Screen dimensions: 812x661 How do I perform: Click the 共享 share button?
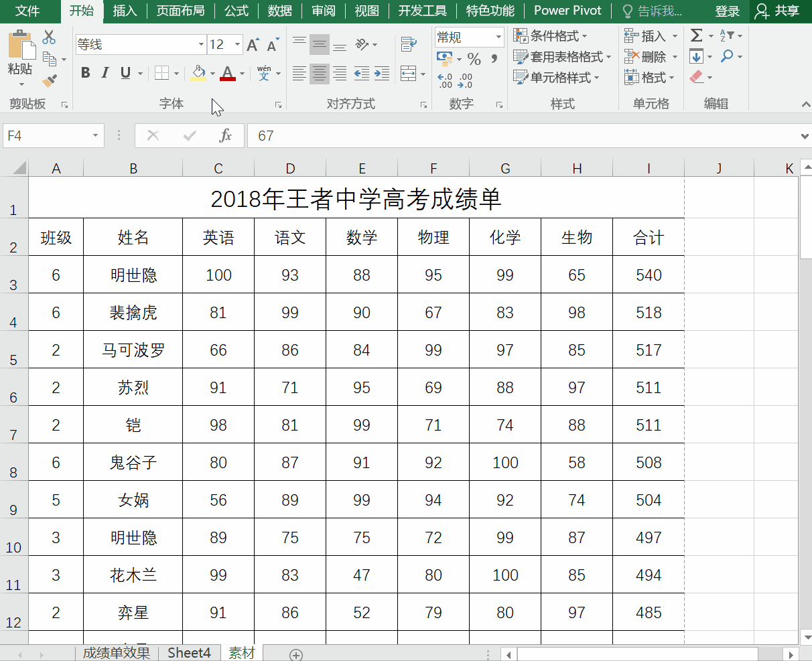[x=778, y=11]
